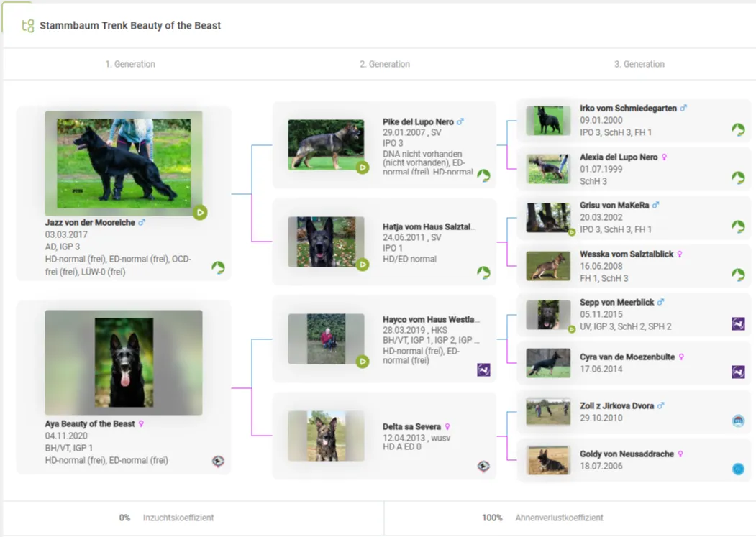Play video on Hayco vom Haus Westla thumbnail
The width and height of the screenshot is (756, 537).
pos(363,361)
